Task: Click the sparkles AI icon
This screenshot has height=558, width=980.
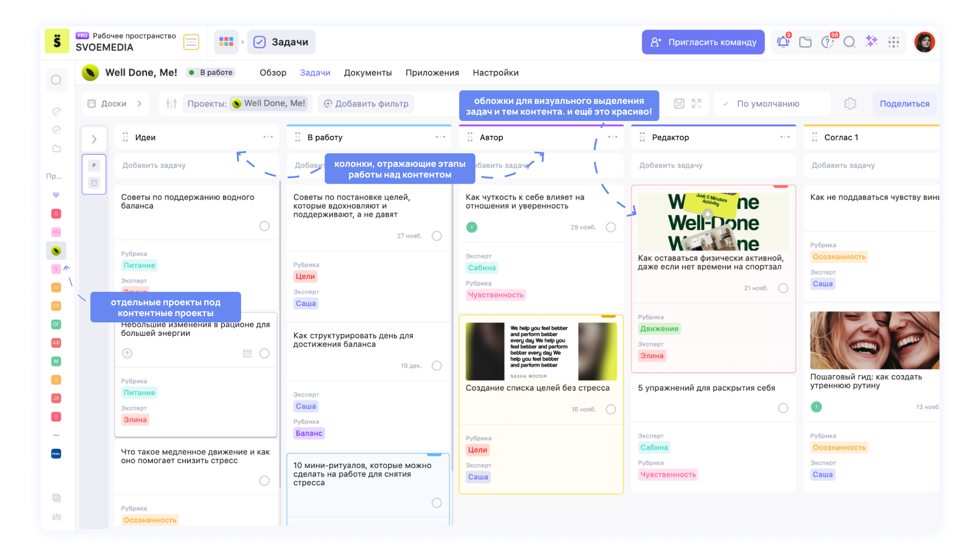Action: [871, 42]
